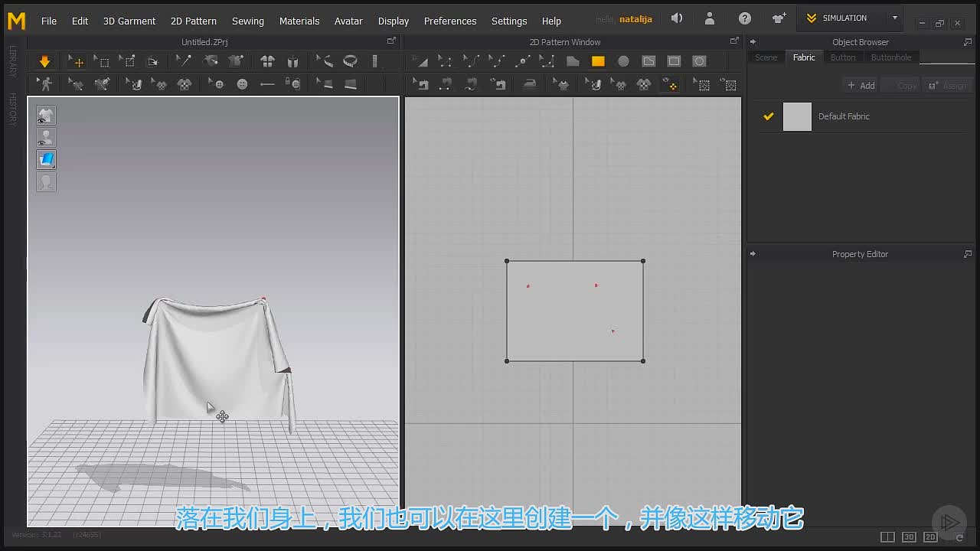This screenshot has height=551, width=980.
Task: Select the orange Rectangle pattern tool
Action: [598, 61]
